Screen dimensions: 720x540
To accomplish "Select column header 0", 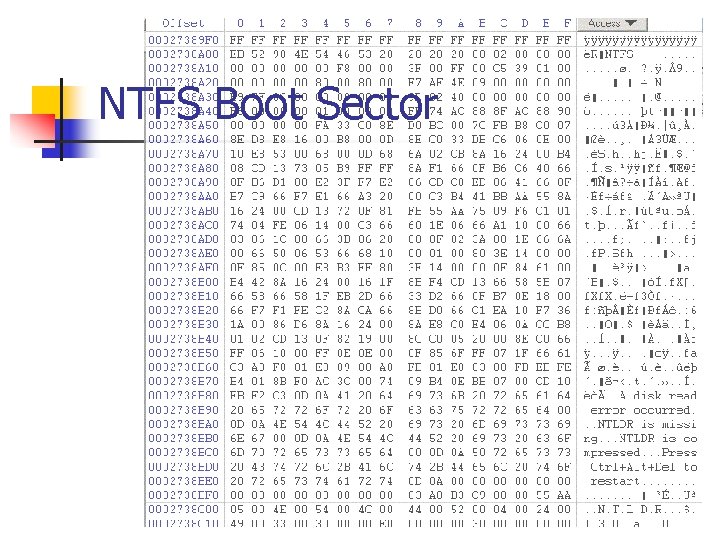I will click(240, 23).
